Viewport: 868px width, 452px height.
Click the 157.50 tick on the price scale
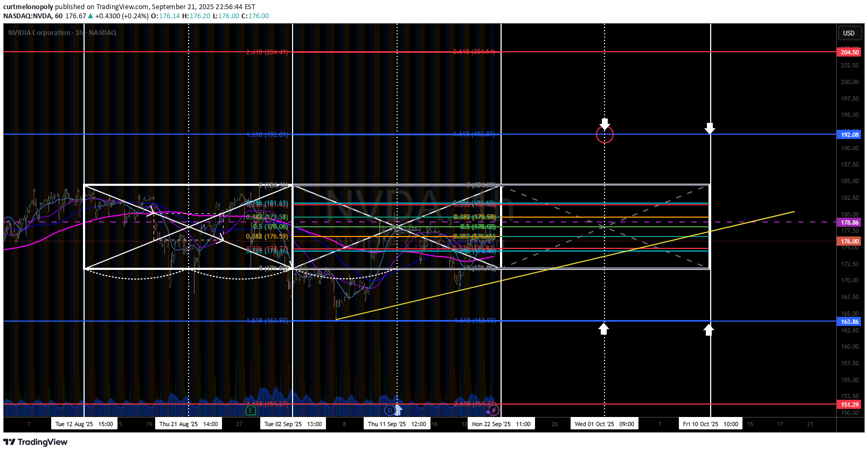click(850, 363)
